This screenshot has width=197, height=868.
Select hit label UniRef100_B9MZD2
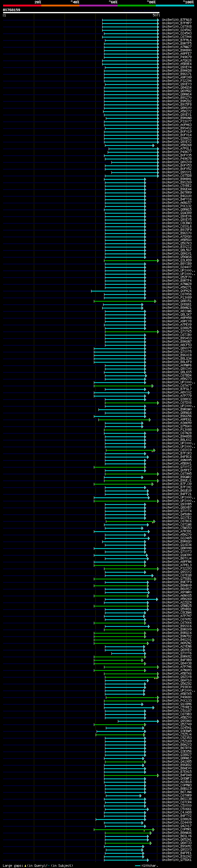click(x=177, y=101)
